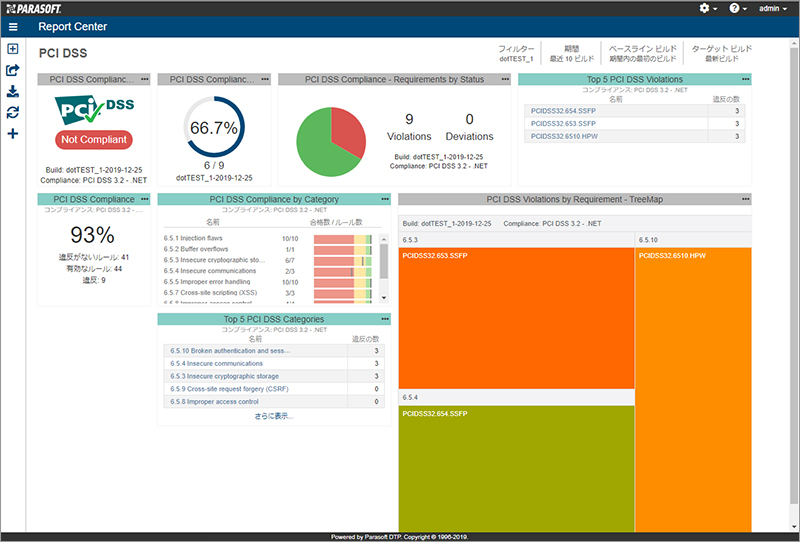Click the Report Center title
This screenshot has height=542, width=800.
pos(72,27)
